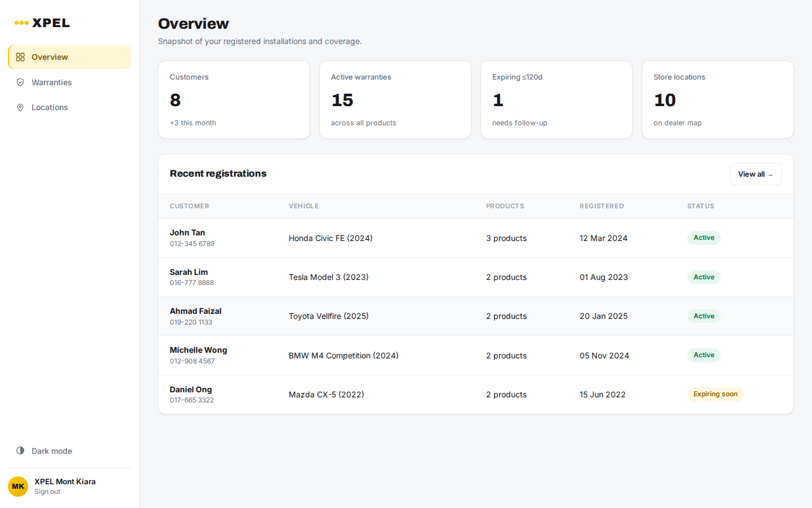This screenshot has width=812, height=508.
Task: Click registered date 01 Aug 2023
Action: point(604,277)
